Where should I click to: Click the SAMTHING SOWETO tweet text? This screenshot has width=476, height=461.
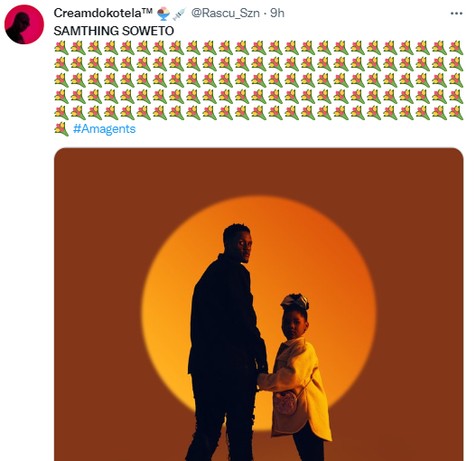(114, 31)
